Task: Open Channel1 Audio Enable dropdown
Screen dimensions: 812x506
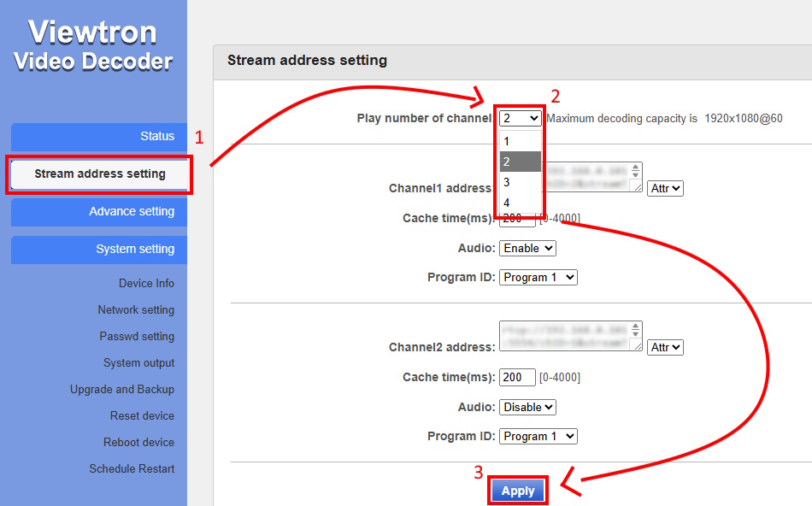Action: [527, 248]
